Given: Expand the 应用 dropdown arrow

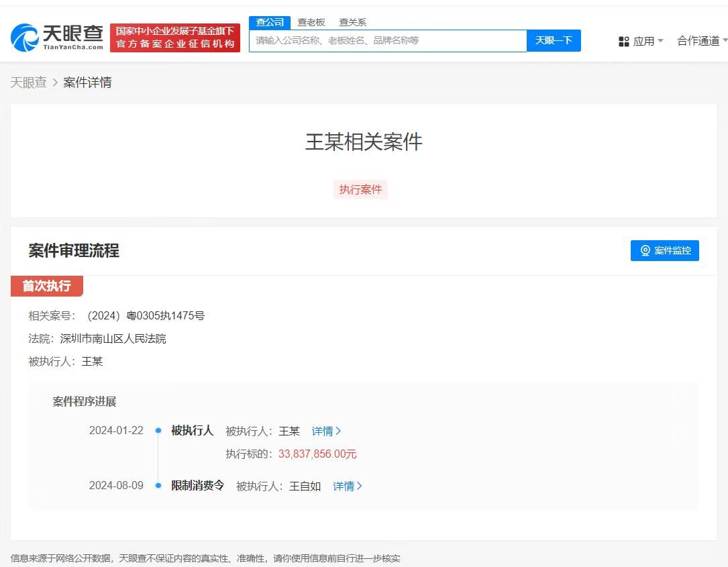Looking at the screenshot, I should click(661, 41).
